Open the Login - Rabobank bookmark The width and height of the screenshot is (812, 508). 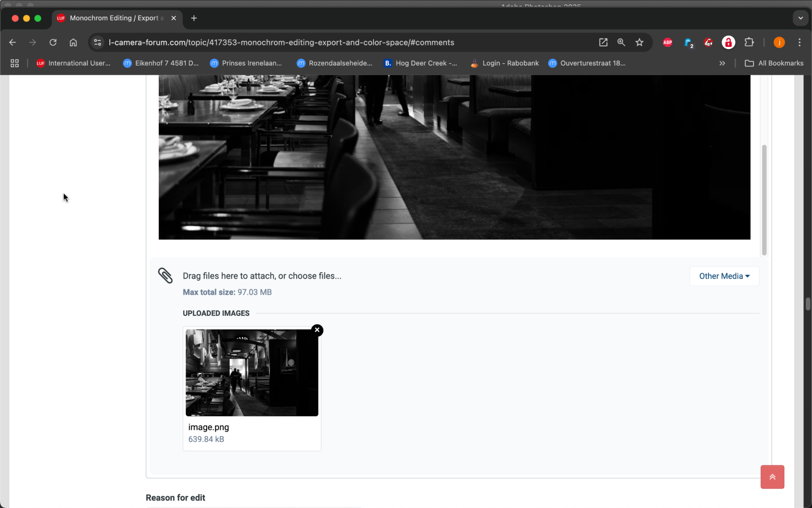pos(505,63)
